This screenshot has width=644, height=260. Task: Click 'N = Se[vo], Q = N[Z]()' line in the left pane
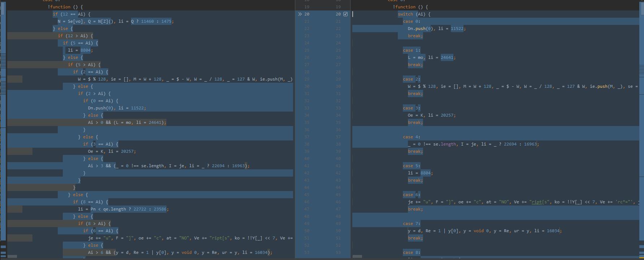pyautogui.click(x=116, y=21)
